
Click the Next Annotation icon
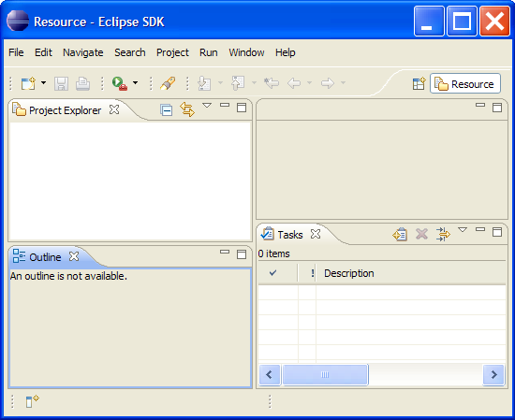204,83
